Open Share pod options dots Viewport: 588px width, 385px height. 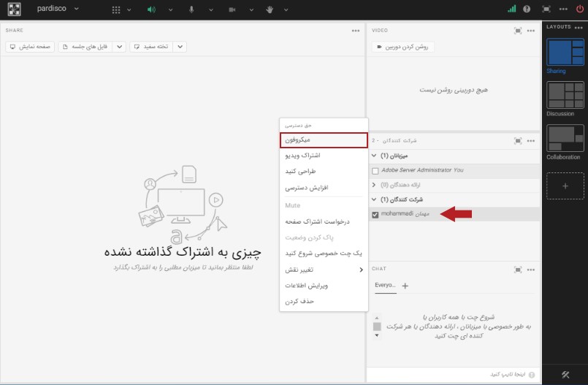356,31
